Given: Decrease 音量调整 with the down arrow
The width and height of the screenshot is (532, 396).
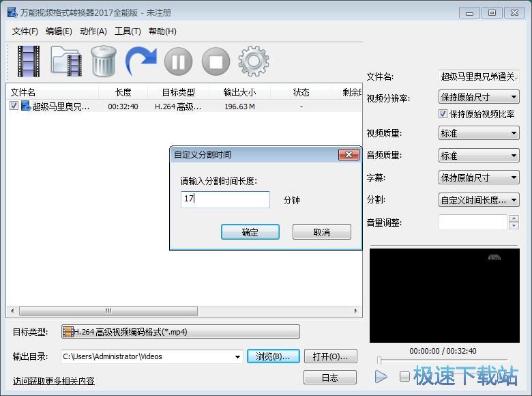Looking at the screenshot, I should click(514, 226).
